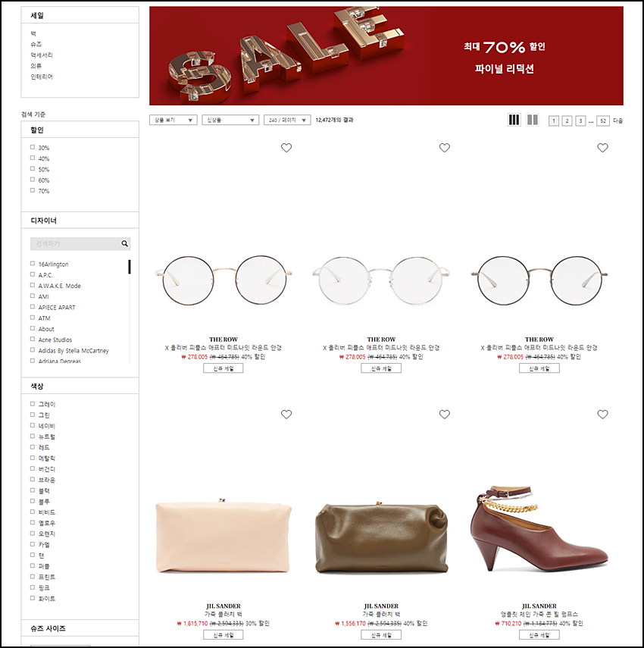
Task: View the burgundy Jil Sander pumps image
Action: pos(539,528)
